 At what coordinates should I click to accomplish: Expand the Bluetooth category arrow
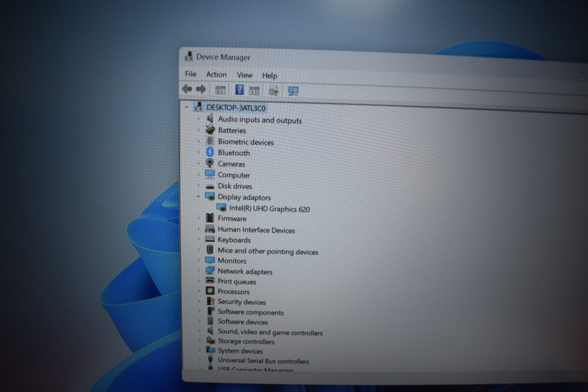[x=198, y=152]
